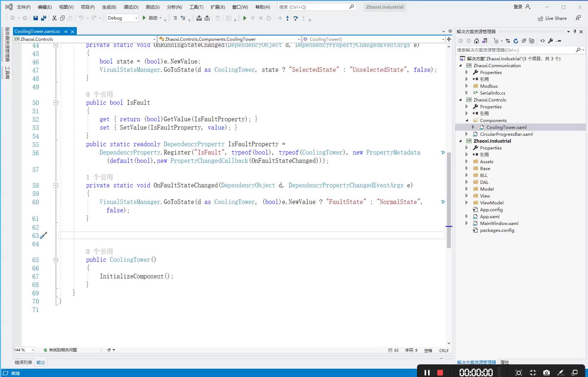Click the Undo arrow icon
Viewport: 588px width, 377px height.
[x=81, y=18]
